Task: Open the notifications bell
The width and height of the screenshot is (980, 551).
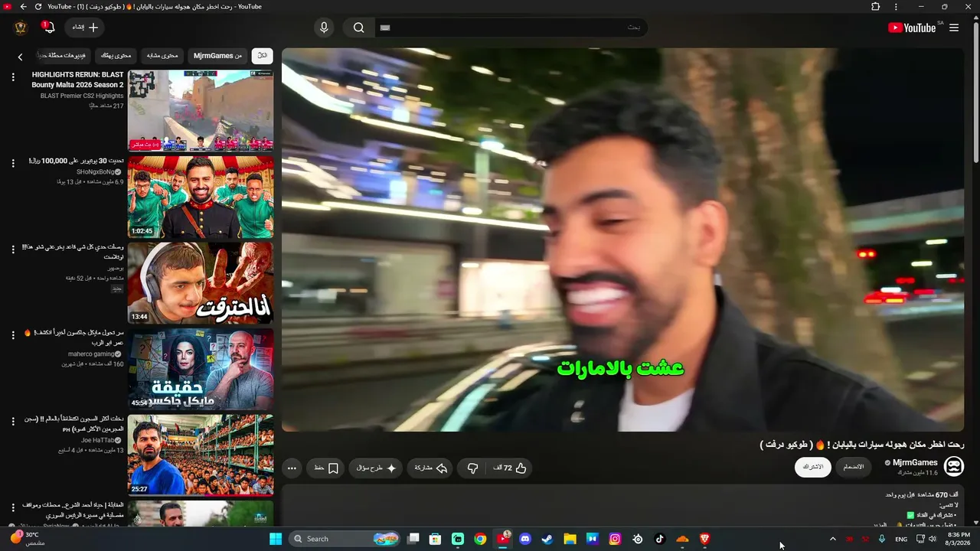Action: click(48, 28)
